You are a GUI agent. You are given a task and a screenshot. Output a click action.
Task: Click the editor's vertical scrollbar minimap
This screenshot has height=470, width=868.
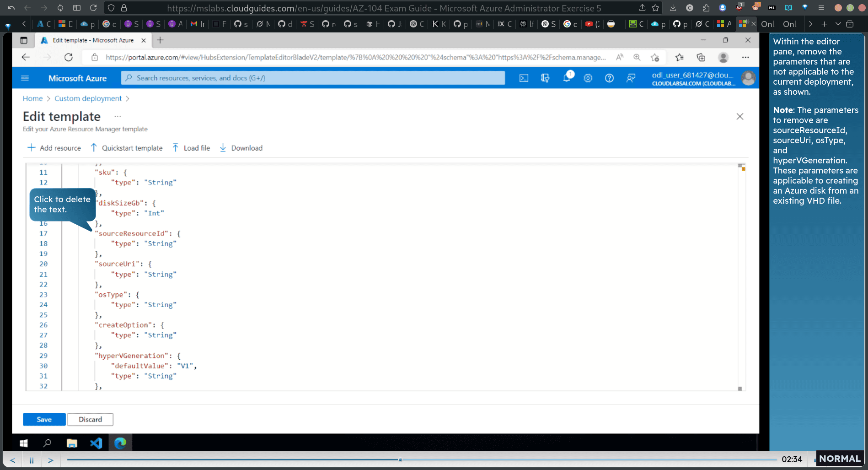coord(741,277)
